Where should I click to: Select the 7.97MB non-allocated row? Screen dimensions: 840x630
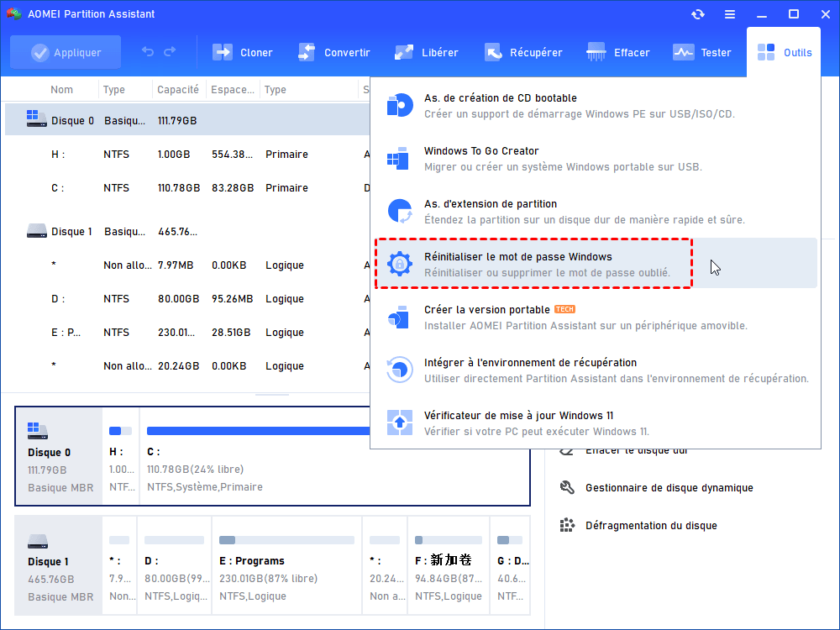tap(187, 265)
